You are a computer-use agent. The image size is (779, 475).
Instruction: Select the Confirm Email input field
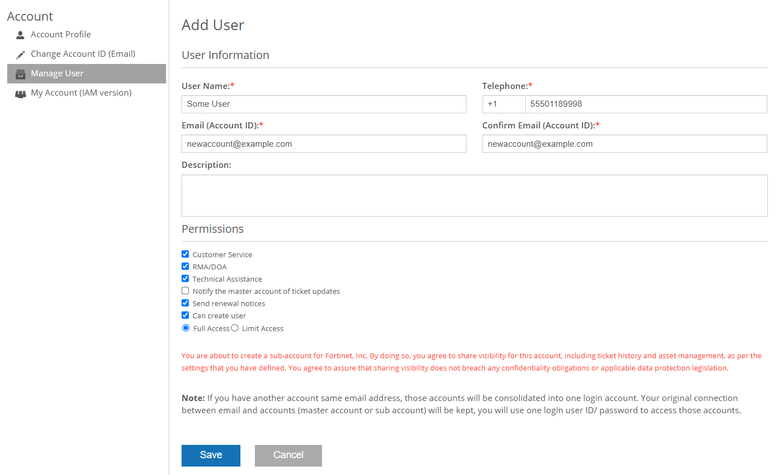click(x=624, y=144)
